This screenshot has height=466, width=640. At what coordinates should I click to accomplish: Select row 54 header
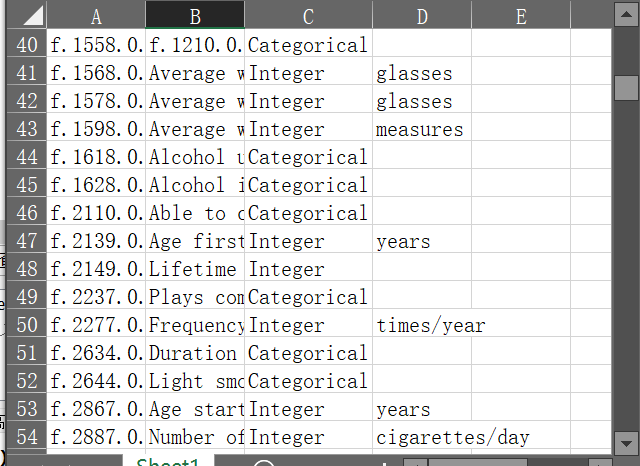point(27,437)
